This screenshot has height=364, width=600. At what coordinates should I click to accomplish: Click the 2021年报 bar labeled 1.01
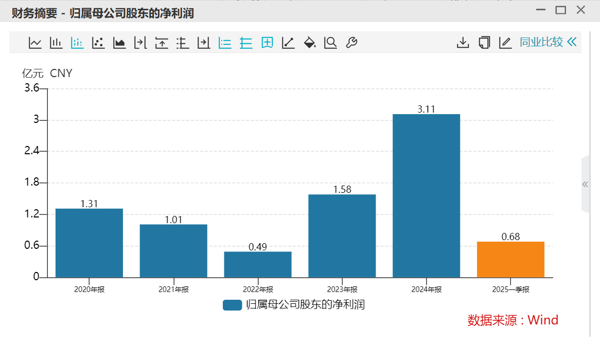pos(173,251)
